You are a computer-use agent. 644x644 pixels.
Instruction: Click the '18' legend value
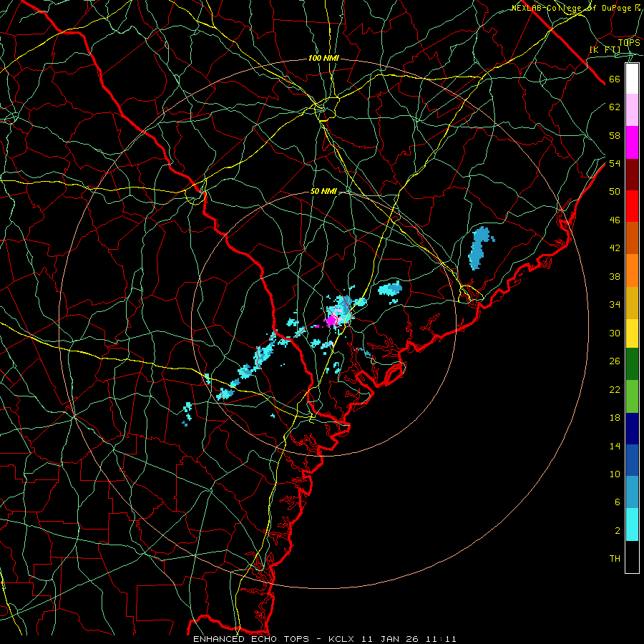point(615,418)
